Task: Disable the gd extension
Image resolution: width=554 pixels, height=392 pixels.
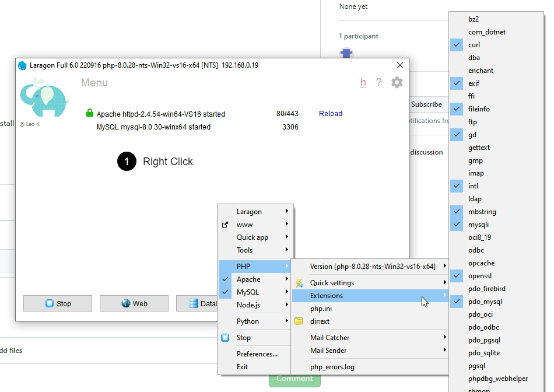Action: (496, 135)
